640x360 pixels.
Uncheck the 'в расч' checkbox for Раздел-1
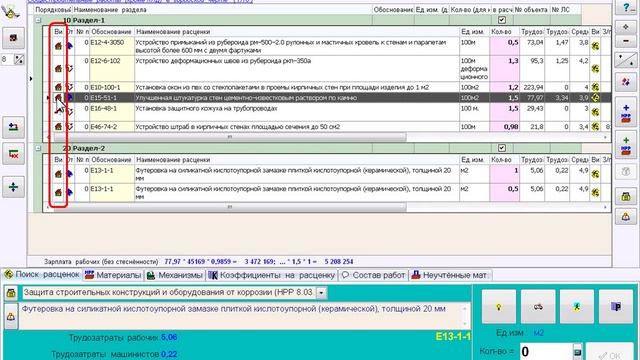coord(502,20)
